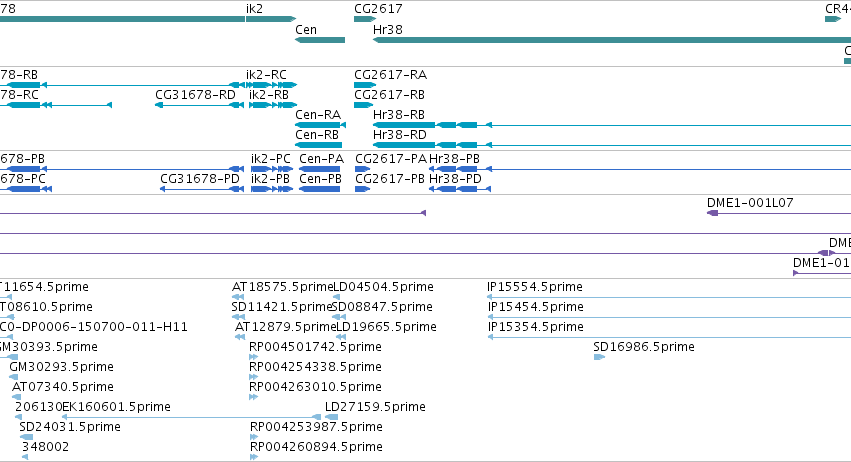Image resolution: width=851 pixels, height=462 pixels.
Task: Click protein feature ik2-PC
Action: (x=270, y=159)
